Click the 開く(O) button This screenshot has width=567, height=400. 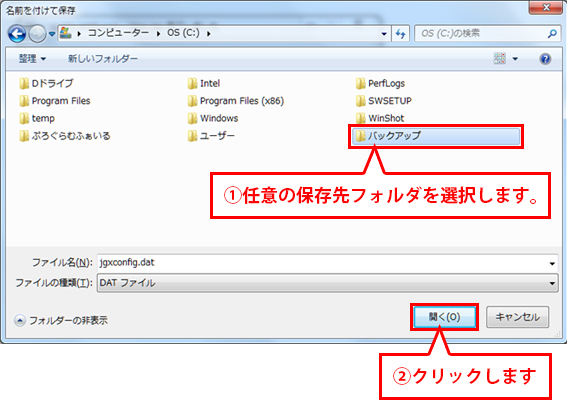tap(444, 317)
